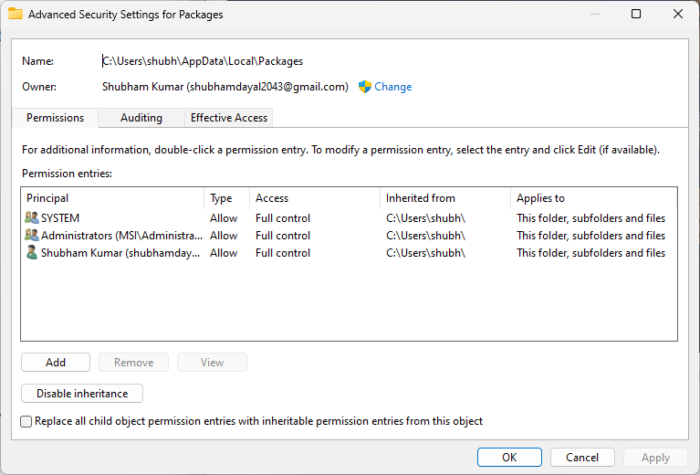Screen dimensions: 700x475
Task: Open the Effective Access tab
Action: (229, 118)
